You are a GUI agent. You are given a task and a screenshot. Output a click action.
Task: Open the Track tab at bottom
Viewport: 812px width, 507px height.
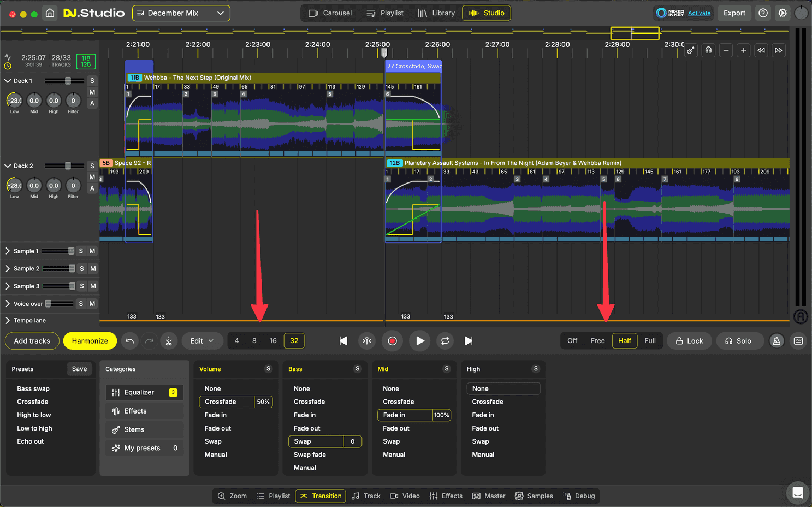pyautogui.click(x=366, y=496)
